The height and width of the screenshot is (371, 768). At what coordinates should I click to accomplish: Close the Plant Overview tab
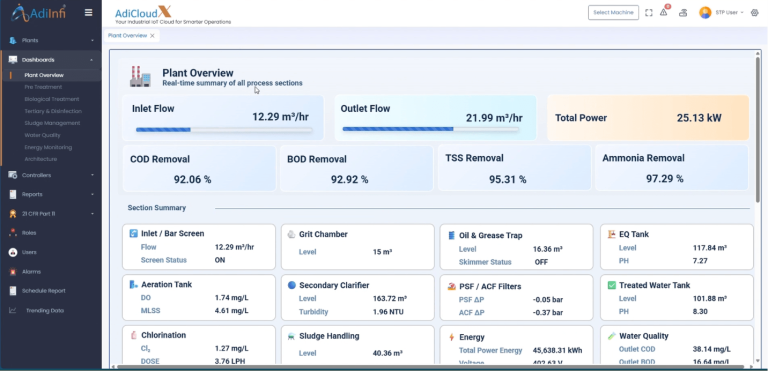tap(152, 36)
